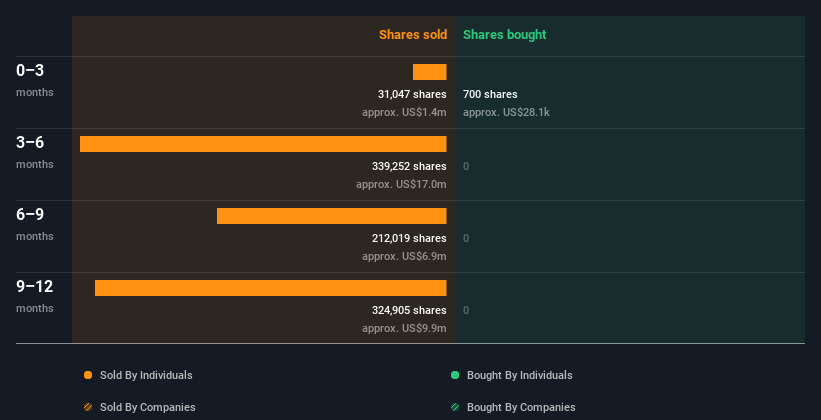The image size is (821, 420).
Task: Click the 339,252 shares value
Action: (409, 166)
